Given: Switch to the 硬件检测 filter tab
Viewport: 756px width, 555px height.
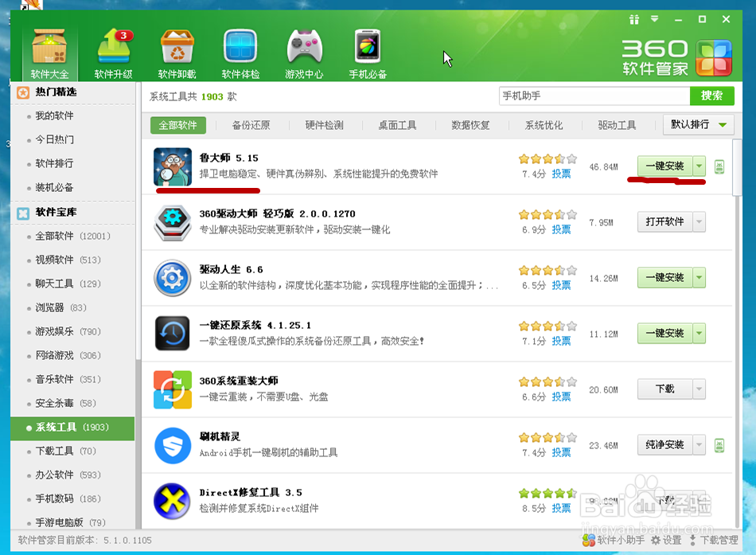Looking at the screenshot, I should click(325, 126).
